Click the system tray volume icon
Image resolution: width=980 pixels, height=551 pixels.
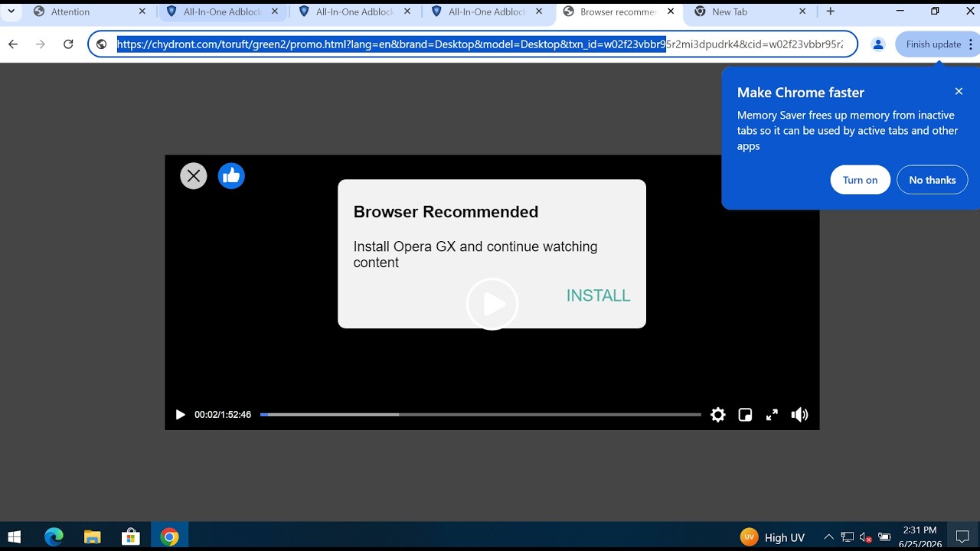click(866, 537)
